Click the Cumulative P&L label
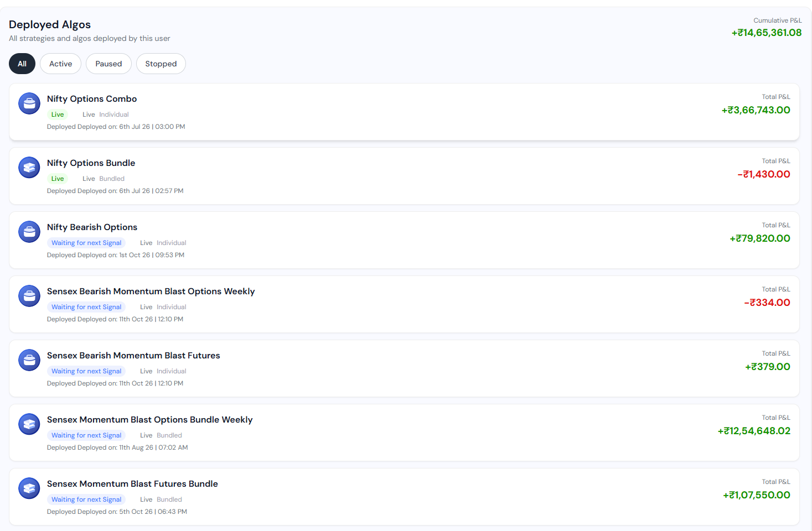 click(778, 20)
